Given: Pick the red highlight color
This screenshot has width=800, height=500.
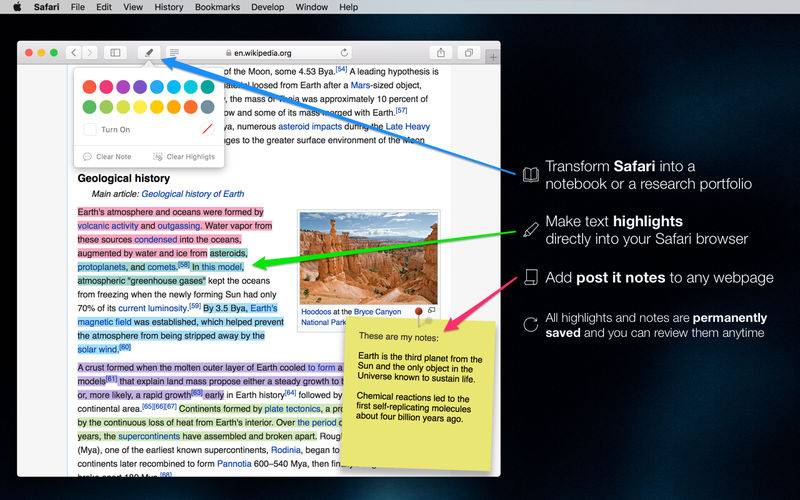Looking at the screenshot, I should [x=89, y=87].
